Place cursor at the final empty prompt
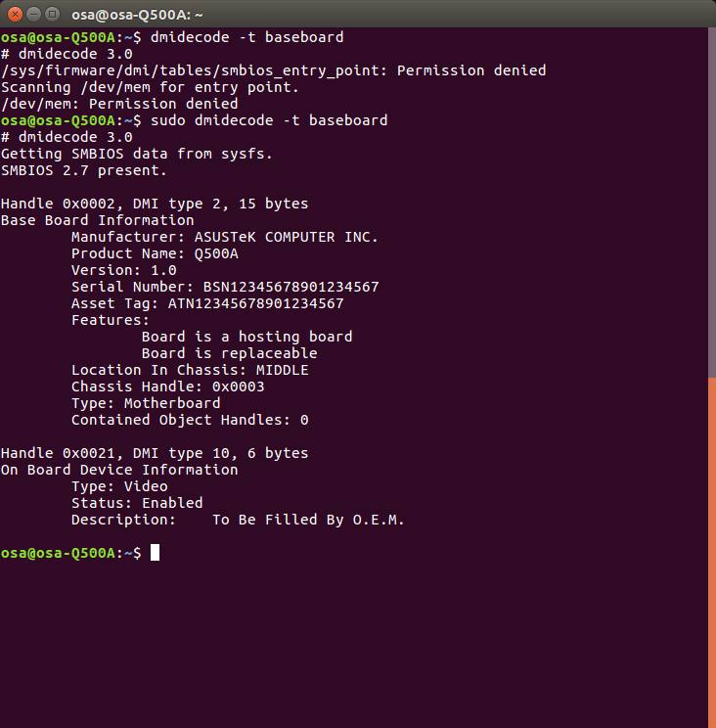This screenshot has height=728, width=716. coord(155,553)
